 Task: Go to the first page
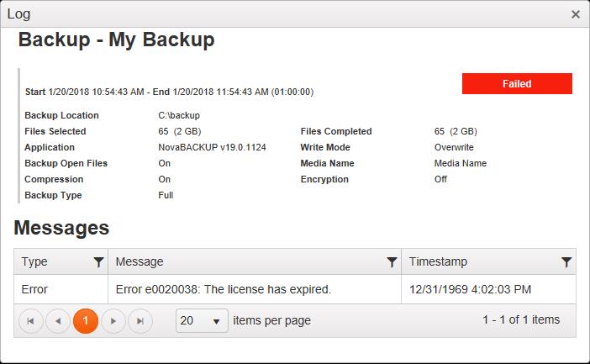[31, 321]
